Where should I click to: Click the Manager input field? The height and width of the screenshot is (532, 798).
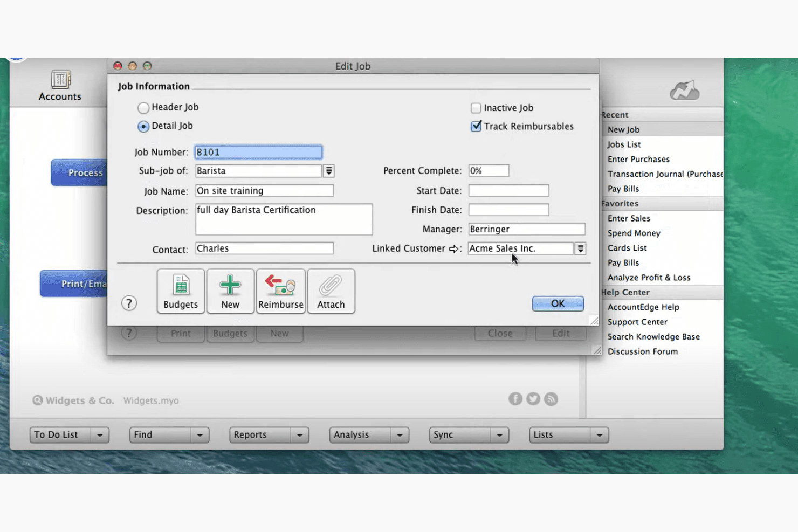click(527, 229)
